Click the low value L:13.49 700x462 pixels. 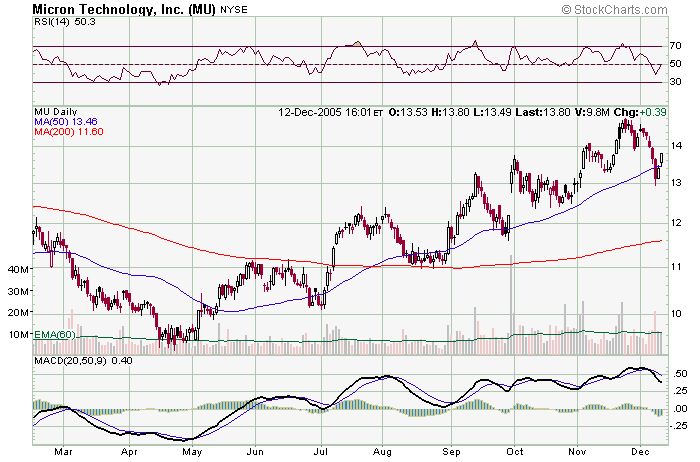(x=492, y=112)
